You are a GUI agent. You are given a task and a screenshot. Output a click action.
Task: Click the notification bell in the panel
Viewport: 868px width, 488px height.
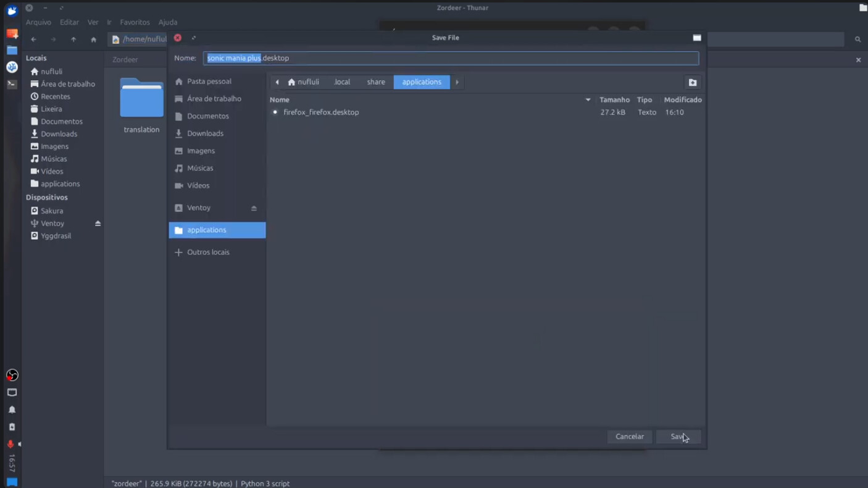coord(12,410)
